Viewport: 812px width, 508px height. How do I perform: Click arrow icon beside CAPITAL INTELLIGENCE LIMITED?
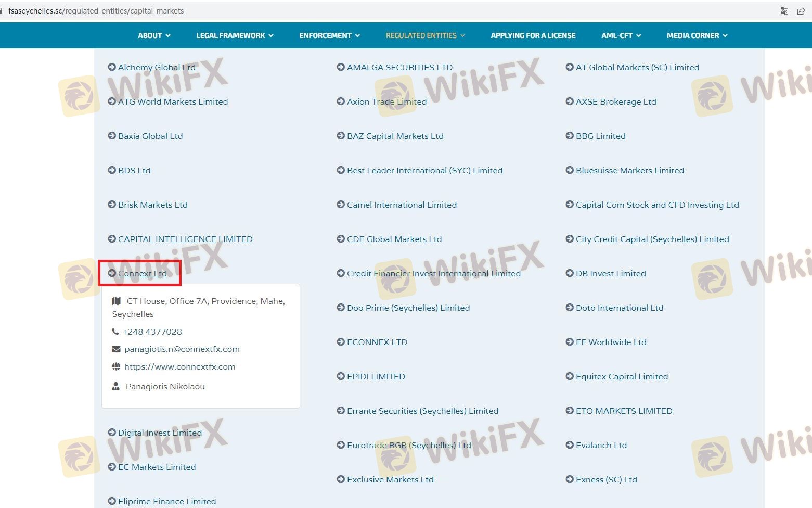(112, 239)
